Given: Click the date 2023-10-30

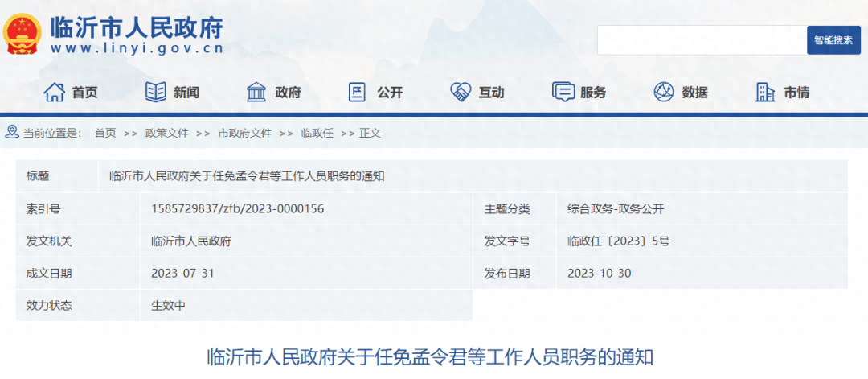Looking at the screenshot, I should (x=600, y=273).
